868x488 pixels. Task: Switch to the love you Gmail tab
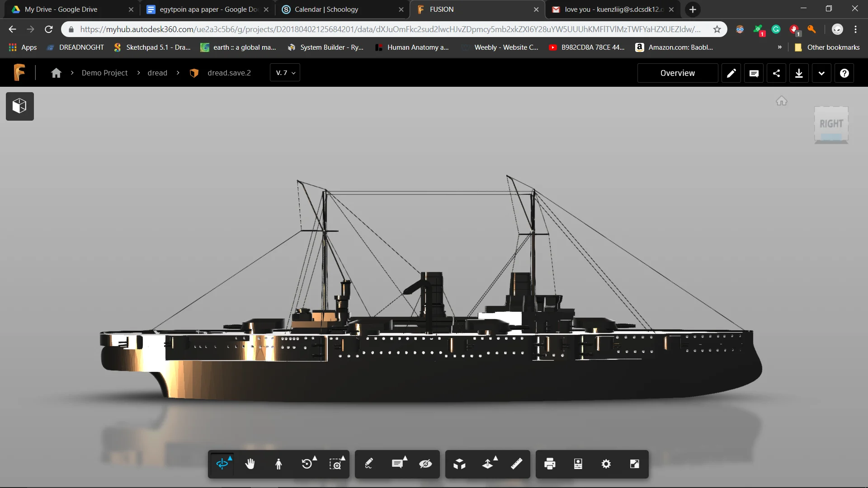(x=612, y=9)
